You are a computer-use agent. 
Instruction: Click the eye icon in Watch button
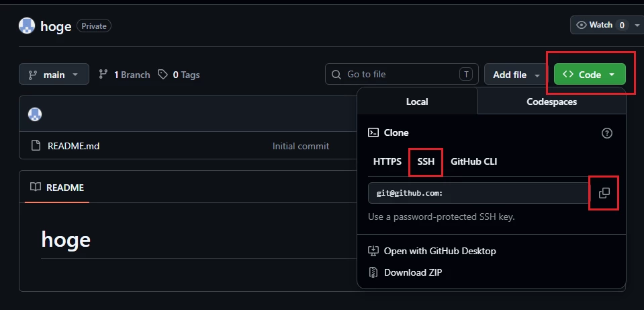coord(581,25)
